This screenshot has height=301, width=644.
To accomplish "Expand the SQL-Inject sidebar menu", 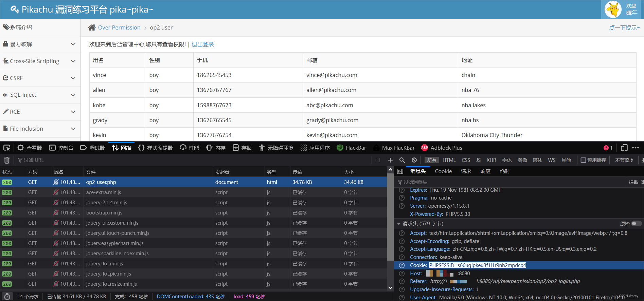I will [x=40, y=95].
